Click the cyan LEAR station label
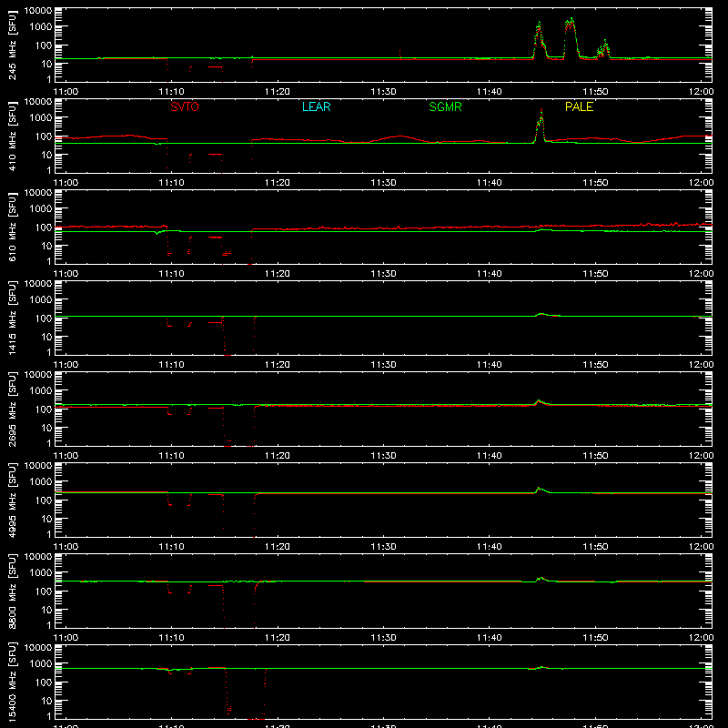728x728 pixels. [x=316, y=106]
